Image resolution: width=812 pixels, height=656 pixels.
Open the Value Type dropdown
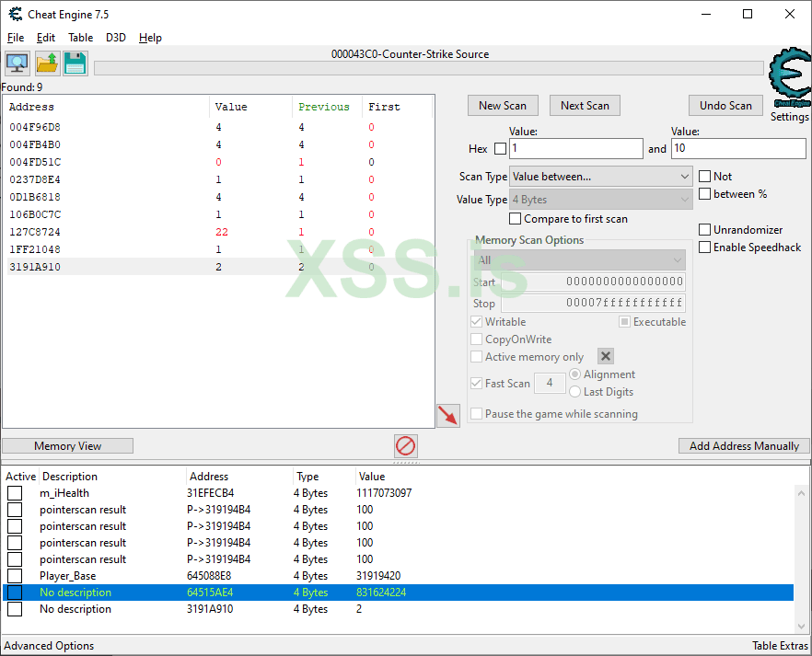click(600, 200)
